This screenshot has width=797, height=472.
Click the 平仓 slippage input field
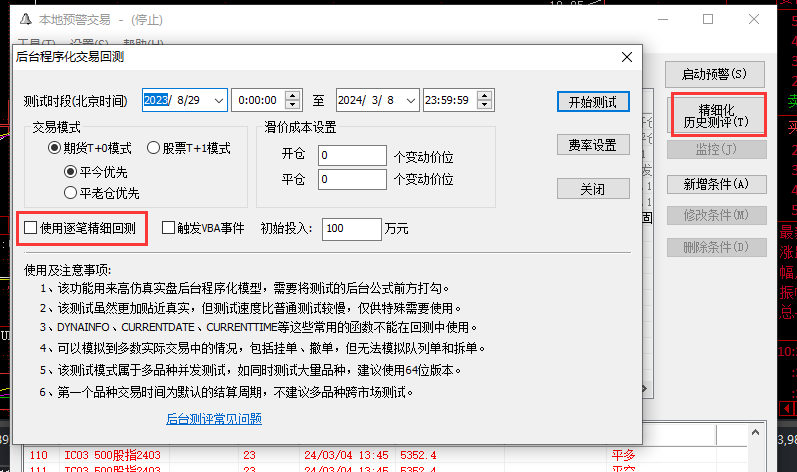(x=352, y=179)
